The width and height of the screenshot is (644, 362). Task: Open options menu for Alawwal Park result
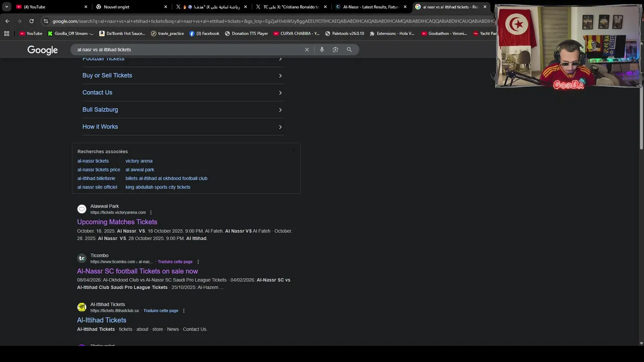pos(151,213)
